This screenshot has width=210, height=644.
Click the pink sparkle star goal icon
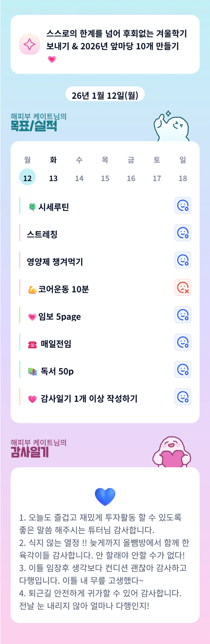(29, 44)
